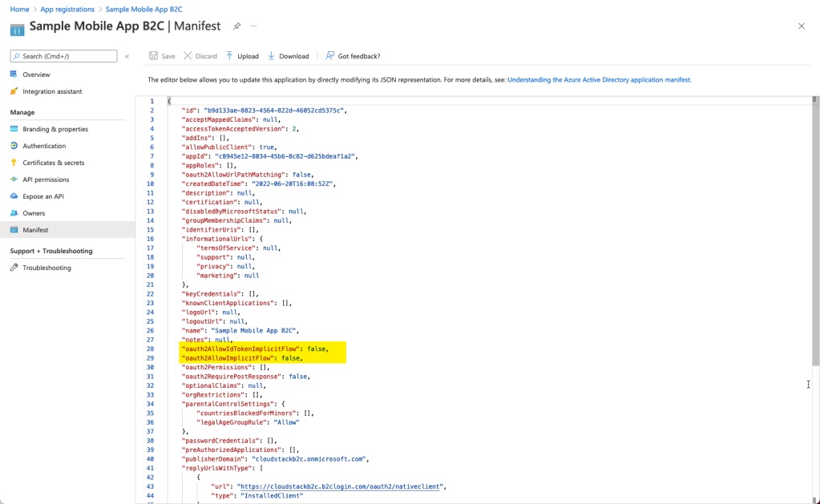Click the Integration assistant rocket icon
This screenshot has width=820, height=504.
click(14, 91)
